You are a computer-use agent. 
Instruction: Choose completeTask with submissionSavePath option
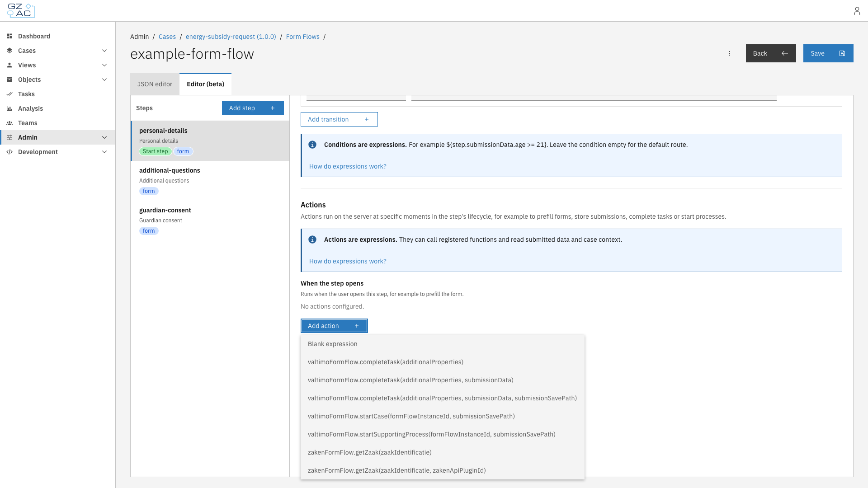tap(443, 398)
